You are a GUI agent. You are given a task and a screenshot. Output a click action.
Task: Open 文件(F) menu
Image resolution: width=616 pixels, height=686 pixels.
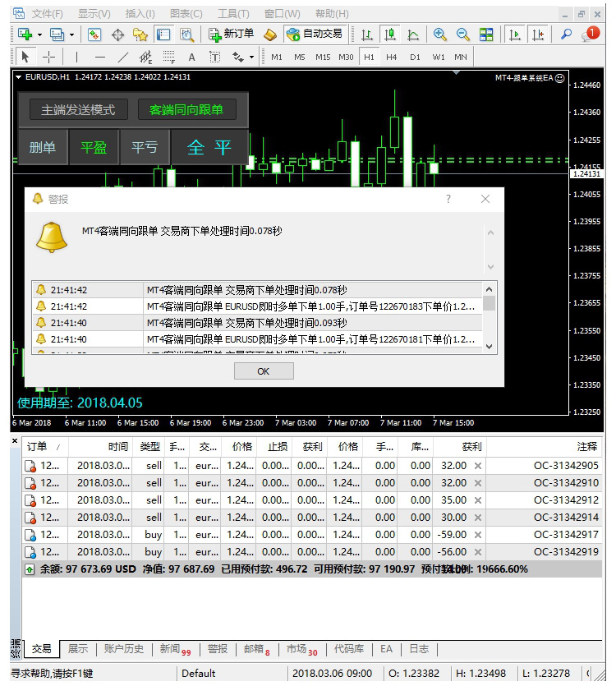48,14
